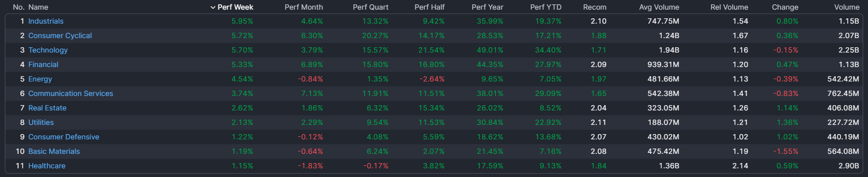This screenshot has height=177, width=868.
Task: Click the Change column header
Action: coord(785,7)
